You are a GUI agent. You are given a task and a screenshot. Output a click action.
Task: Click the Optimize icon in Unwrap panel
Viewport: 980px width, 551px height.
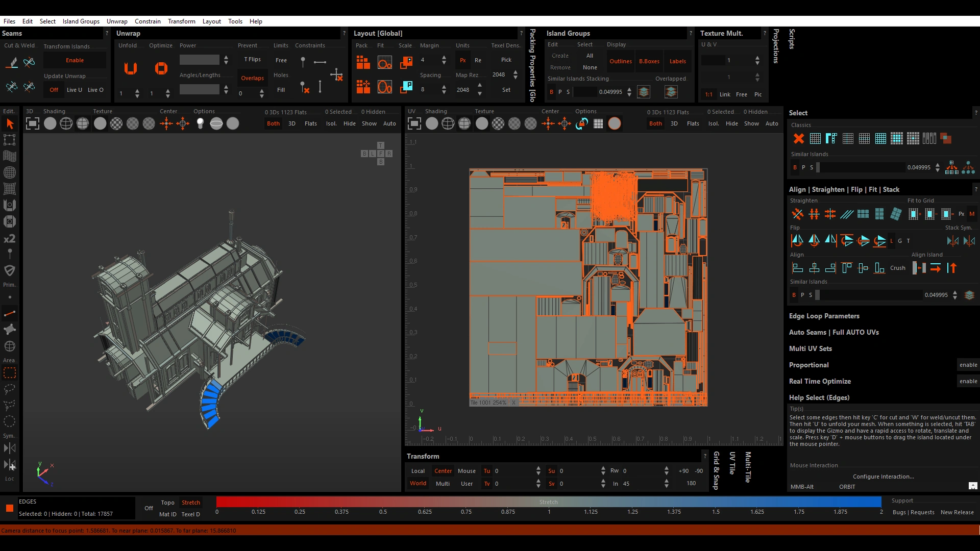161,68
